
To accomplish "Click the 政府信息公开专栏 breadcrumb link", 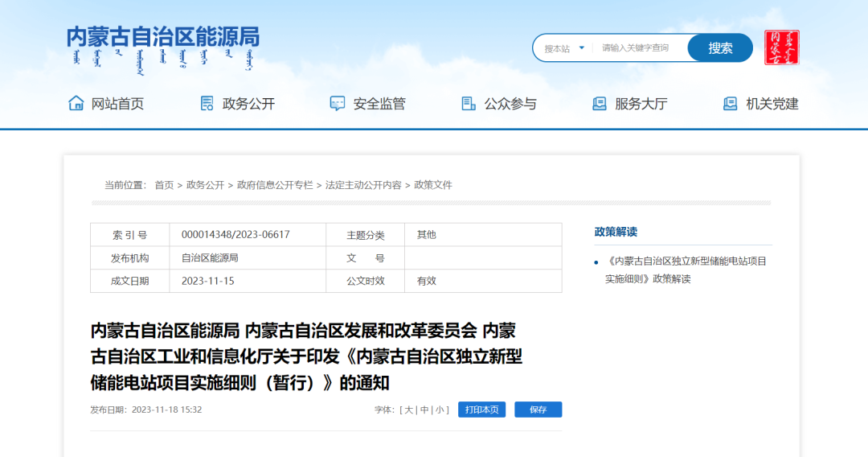I will 275,185.
